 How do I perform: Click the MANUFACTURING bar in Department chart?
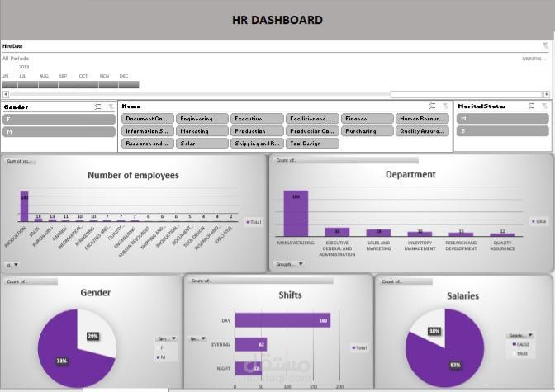pyautogui.click(x=296, y=214)
